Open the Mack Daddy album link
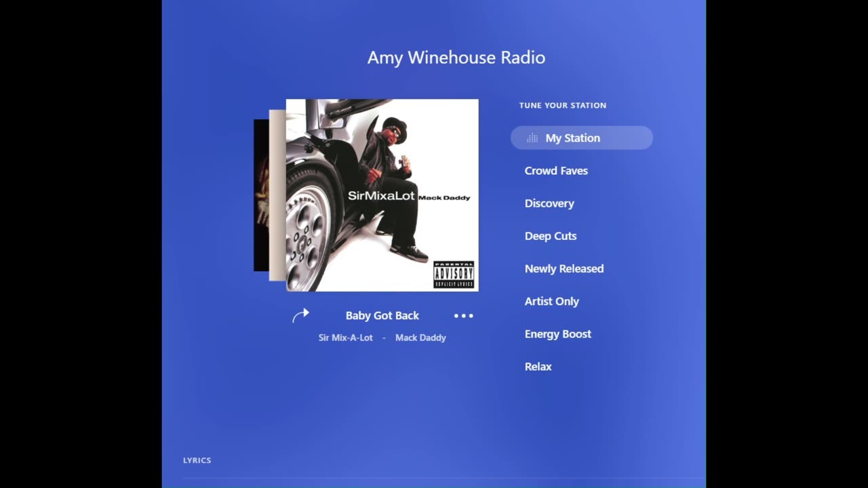868x488 pixels. tap(420, 338)
